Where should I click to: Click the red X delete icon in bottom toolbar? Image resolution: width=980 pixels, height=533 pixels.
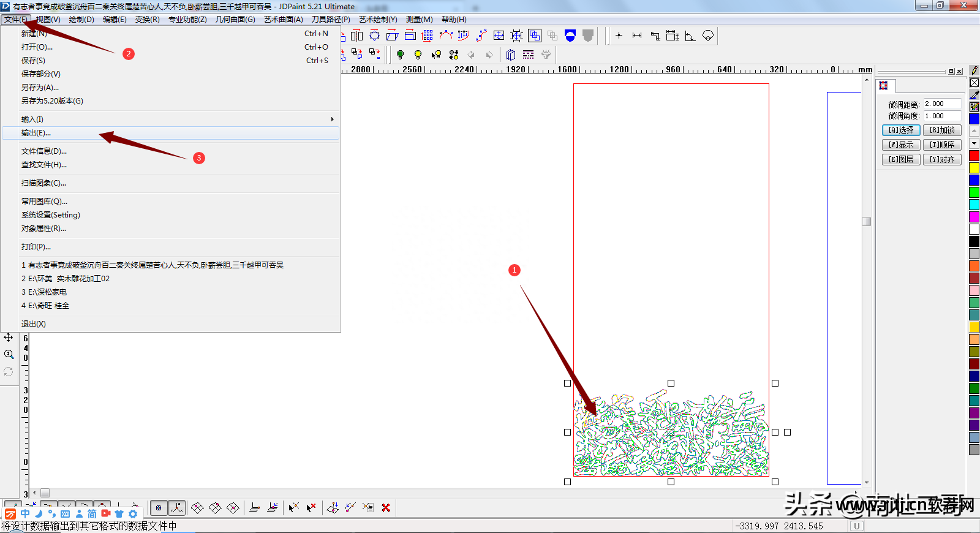click(x=386, y=508)
